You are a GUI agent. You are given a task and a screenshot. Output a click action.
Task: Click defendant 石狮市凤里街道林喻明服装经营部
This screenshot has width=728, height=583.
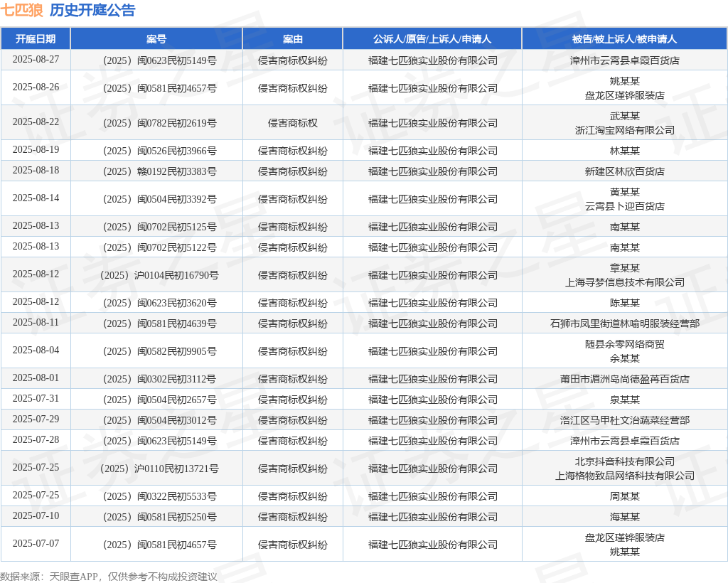(624, 323)
